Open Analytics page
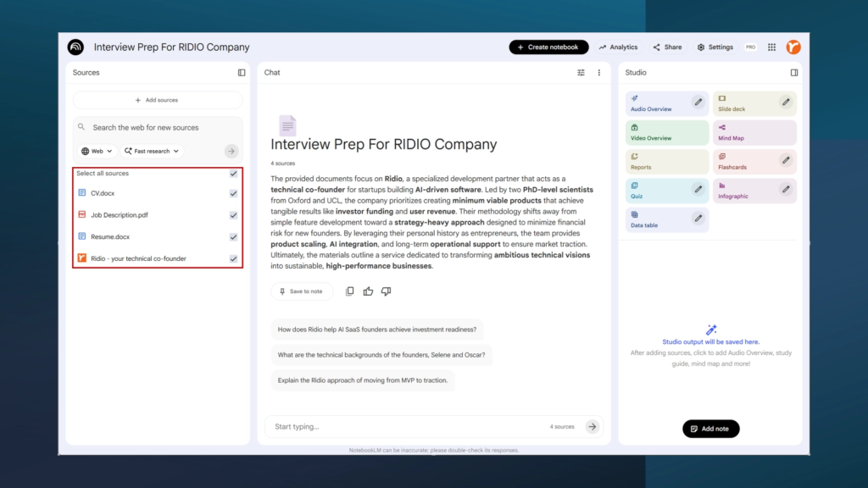 pyautogui.click(x=618, y=47)
